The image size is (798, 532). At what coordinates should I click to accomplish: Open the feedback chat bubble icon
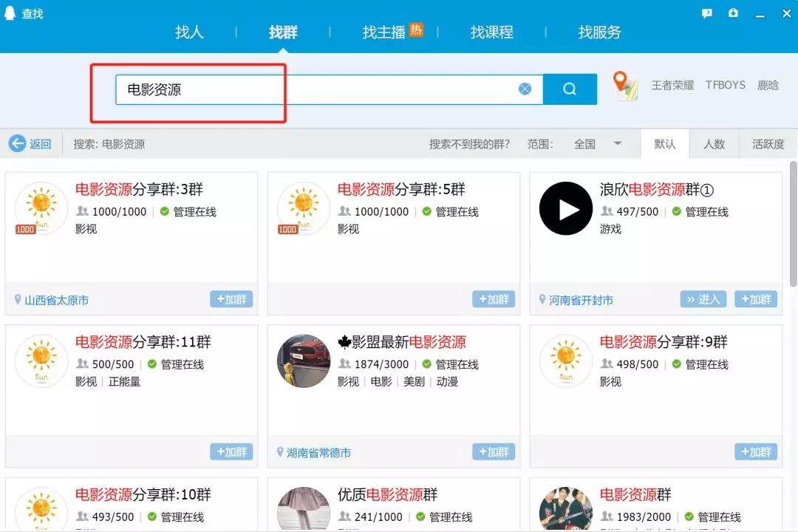pyautogui.click(x=707, y=13)
